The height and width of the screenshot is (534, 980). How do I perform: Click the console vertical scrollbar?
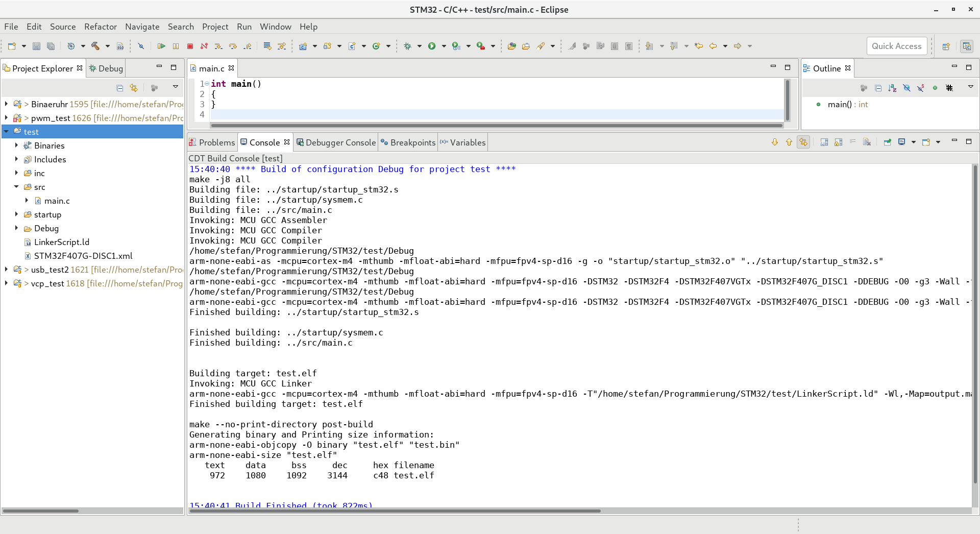[975, 324]
